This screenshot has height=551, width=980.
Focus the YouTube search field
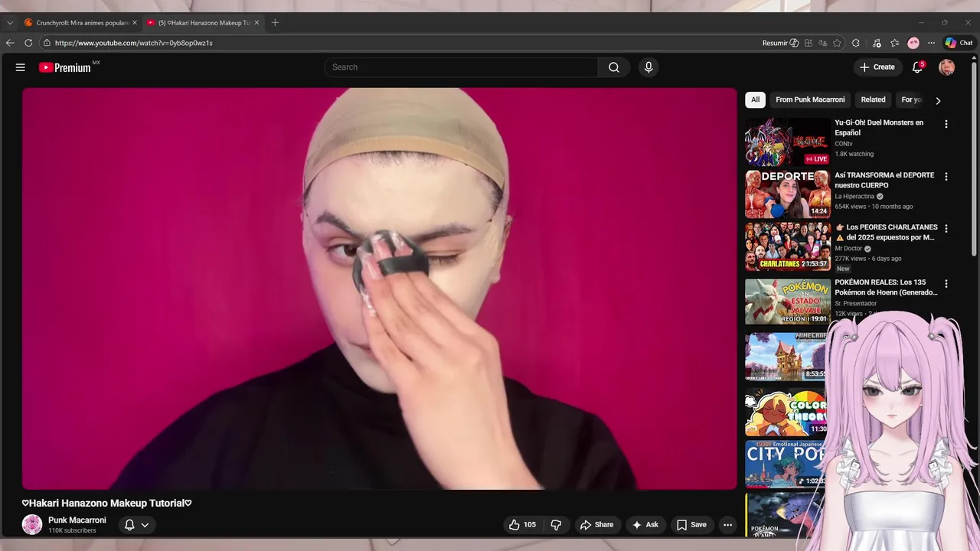[x=461, y=67]
